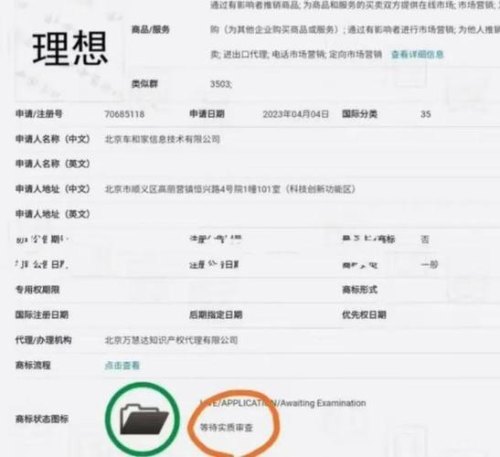Click the 代理/办理机构 label
This screenshot has width=500, height=457.
[x=43, y=340]
